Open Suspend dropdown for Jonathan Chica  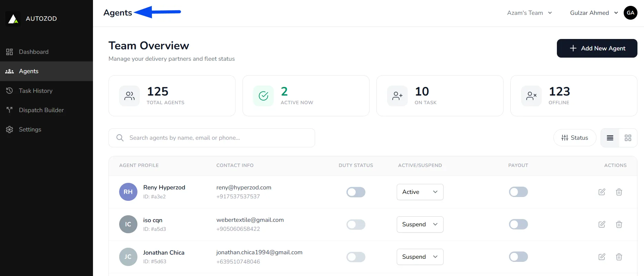click(x=420, y=257)
